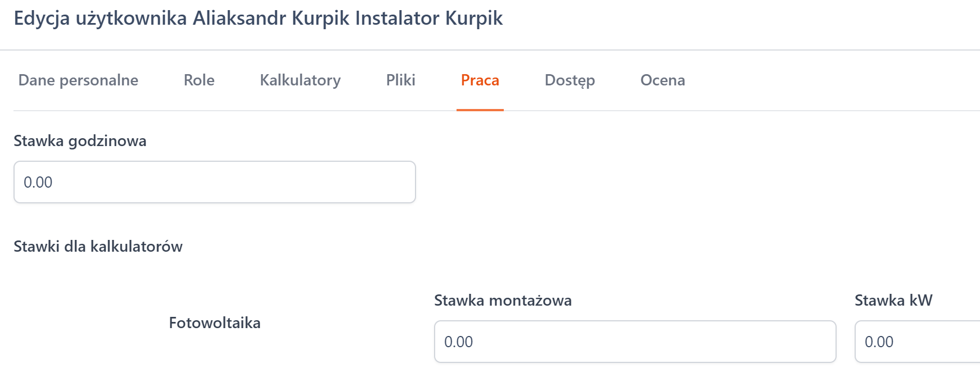Image resolution: width=980 pixels, height=368 pixels.
Task: Click the Stawka montażowa column label
Action: click(x=503, y=301)
